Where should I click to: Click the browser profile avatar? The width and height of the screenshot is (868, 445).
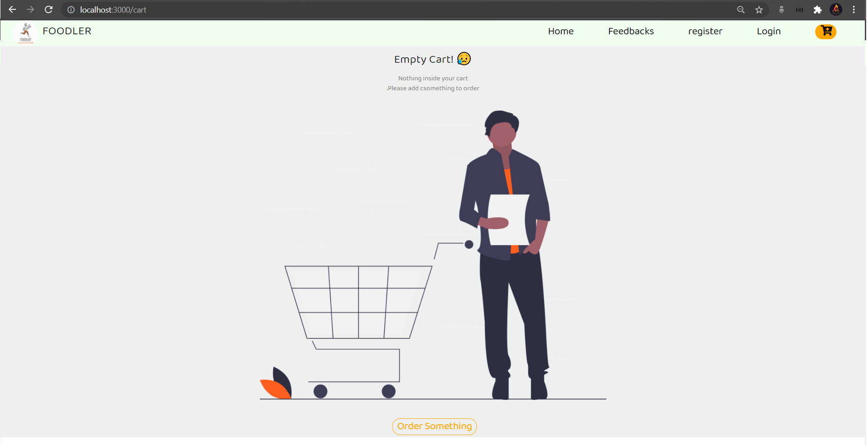pyautogui.click(x=836, y=9)
